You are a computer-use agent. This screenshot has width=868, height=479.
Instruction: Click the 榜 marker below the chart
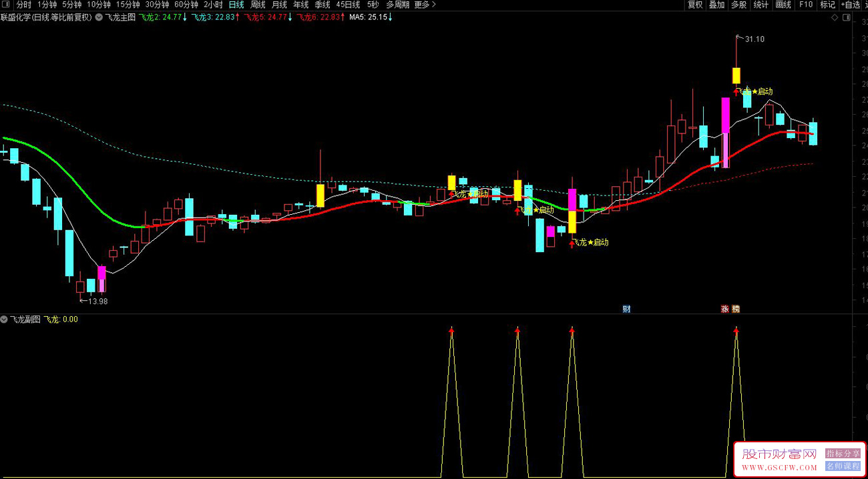[x=736, y=309]
